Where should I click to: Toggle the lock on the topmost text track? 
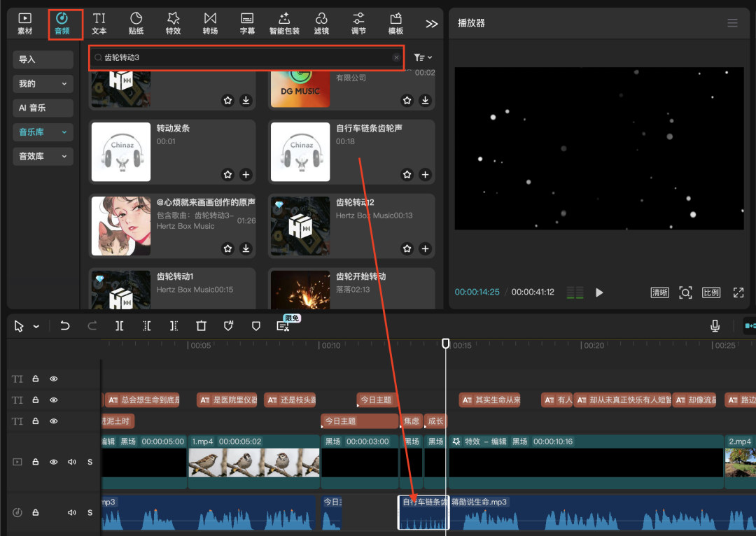click(35, 379)
